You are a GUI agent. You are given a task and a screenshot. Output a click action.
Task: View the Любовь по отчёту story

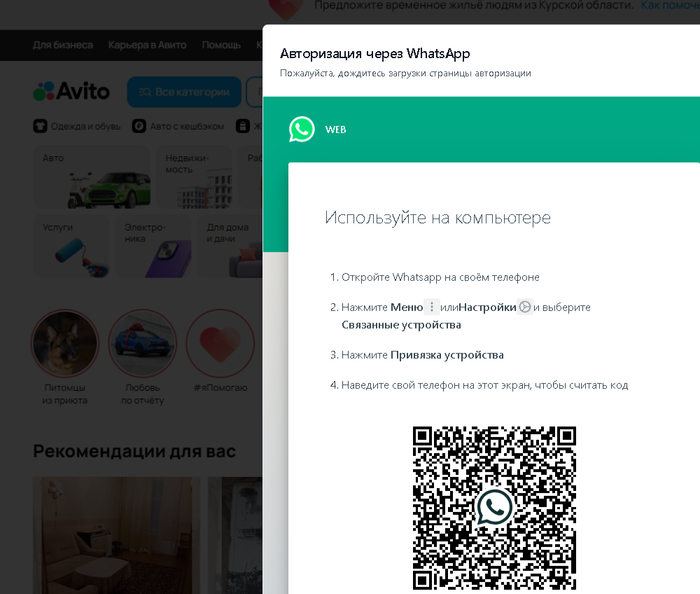pos(143,344)
